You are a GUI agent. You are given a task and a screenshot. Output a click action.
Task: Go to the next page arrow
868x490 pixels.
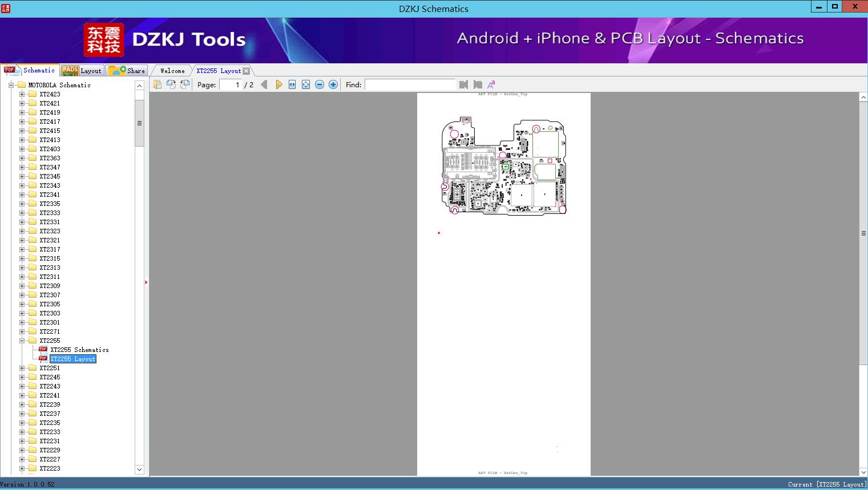278,84
